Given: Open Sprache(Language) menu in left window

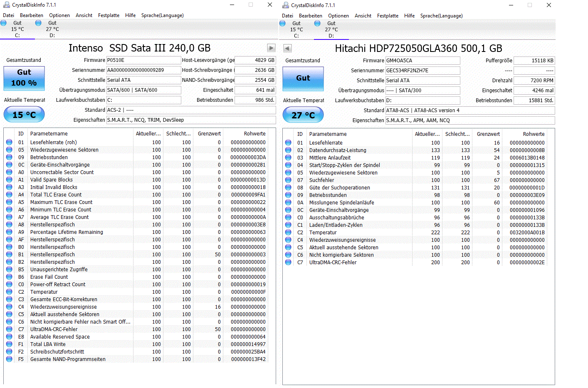Looking at the screenshot, I should (162, 15).
